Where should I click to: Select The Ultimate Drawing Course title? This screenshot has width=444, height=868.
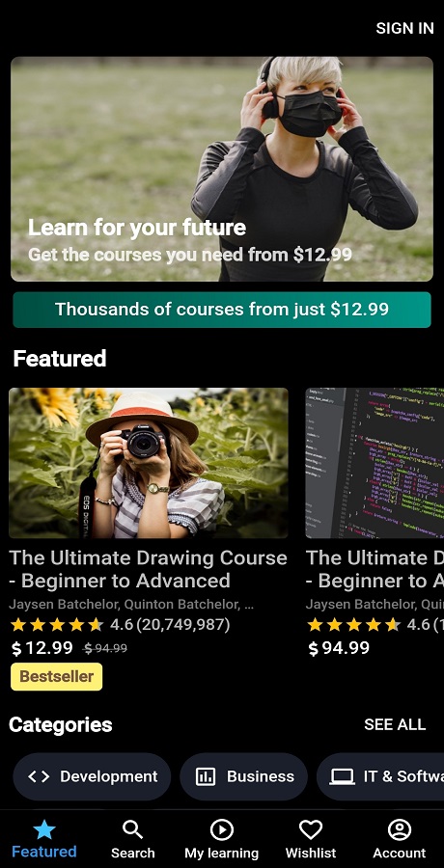(x=148, y=569)
